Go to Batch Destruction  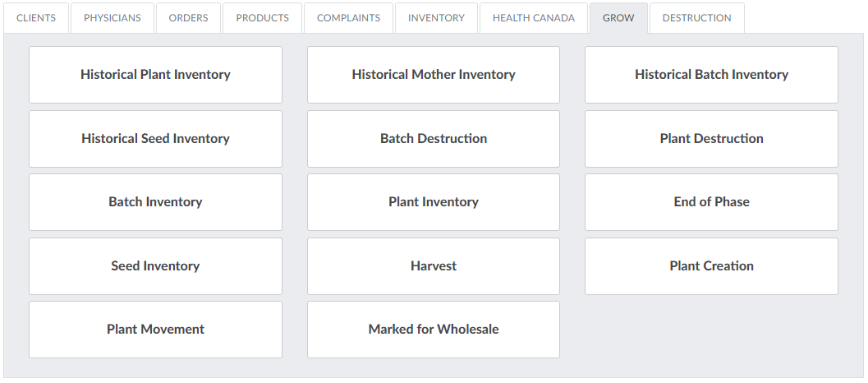[x=434, y=139]
